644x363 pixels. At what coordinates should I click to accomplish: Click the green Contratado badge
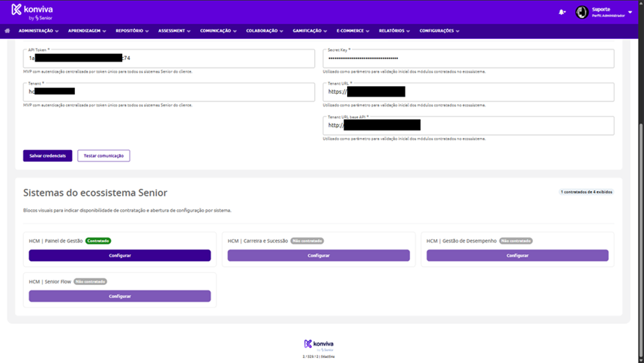tap(98, 241)
